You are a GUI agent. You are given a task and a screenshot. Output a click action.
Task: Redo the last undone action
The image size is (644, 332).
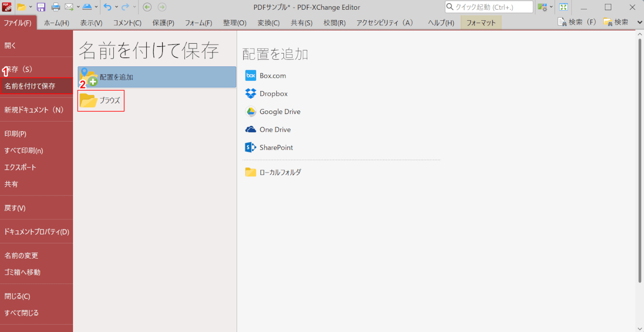tap(126, 7)
